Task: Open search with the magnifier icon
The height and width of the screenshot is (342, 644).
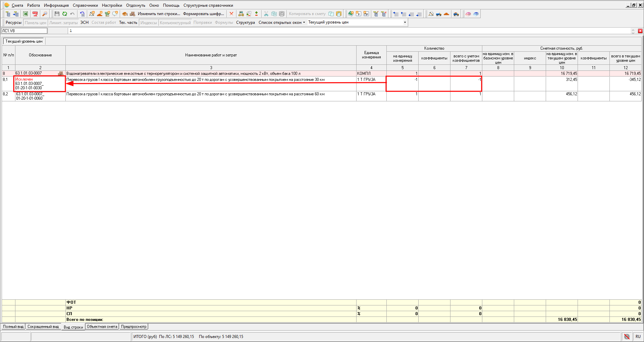Action: coord(45,14)
